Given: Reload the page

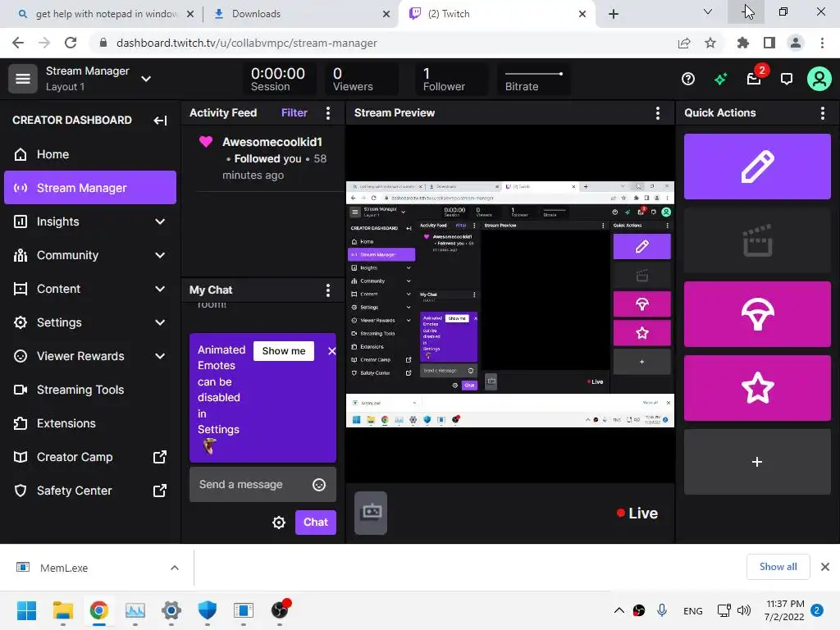Looking at the screenshot, I should coord(71,43).
